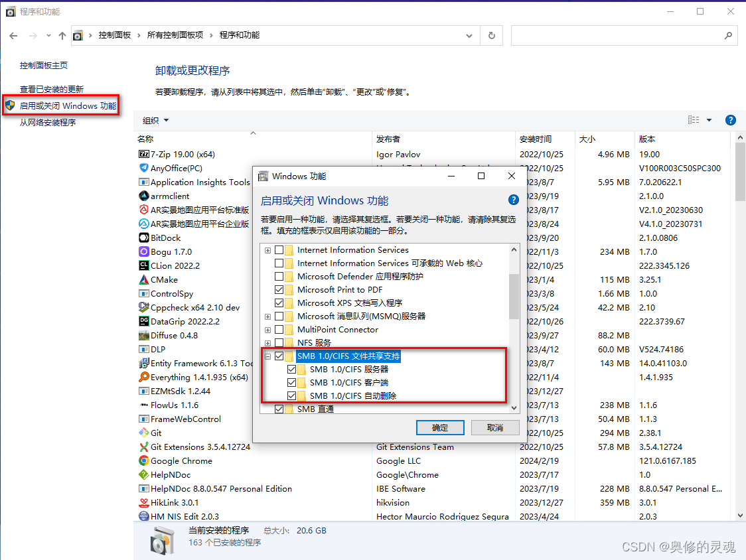
Task: Click 确定 button in Windows 功能
Action: tap(440, 428)
